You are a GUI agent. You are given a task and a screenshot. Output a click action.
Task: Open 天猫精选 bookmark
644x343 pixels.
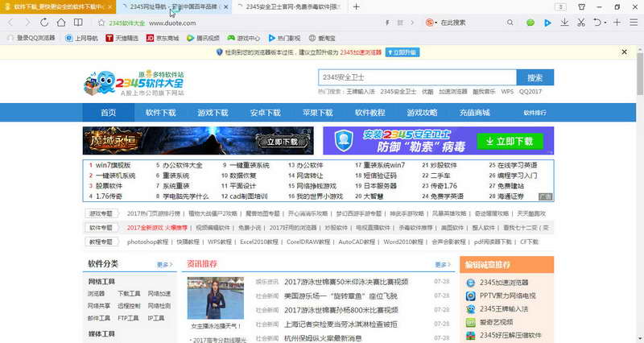[x=122, y=38]
